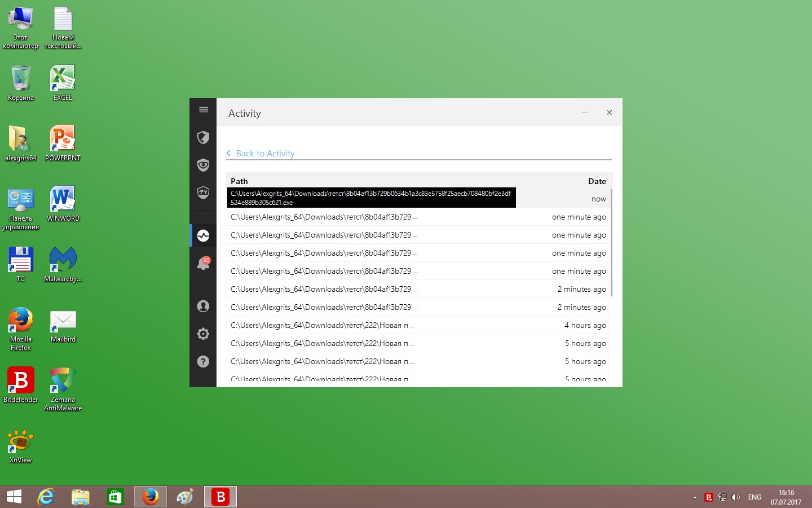The height and width of the screenshot is (508, 812).
Task: Select the Этот компьютер desktop icon
Action: click(x=20, y=28)
